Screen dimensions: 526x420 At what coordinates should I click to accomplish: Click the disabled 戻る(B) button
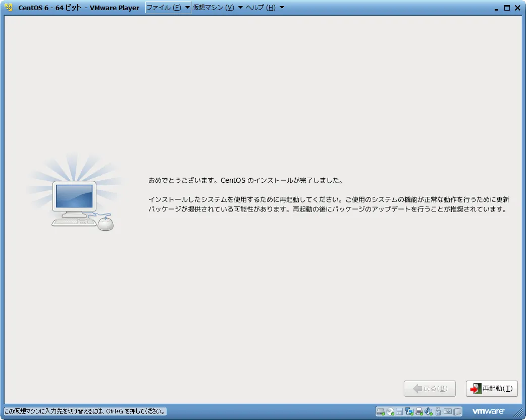(430, 388)
